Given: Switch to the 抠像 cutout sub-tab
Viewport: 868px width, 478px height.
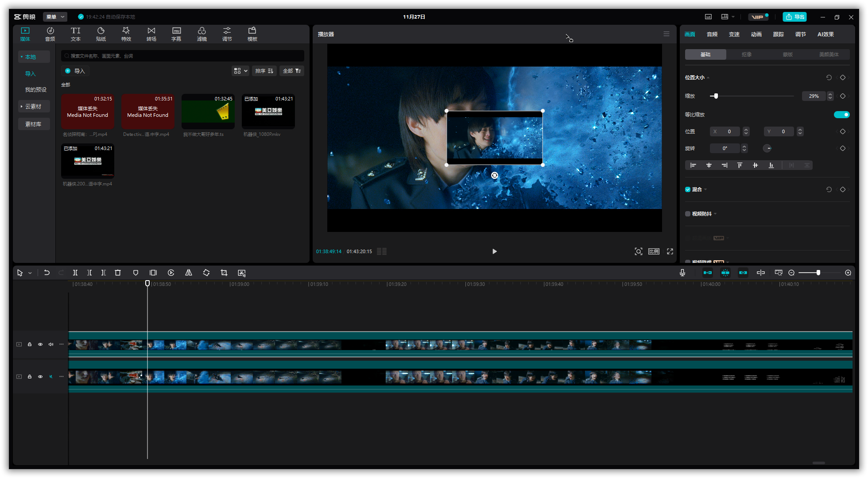Looking at the screenshot, I should pyautogui.click(x=747, y=54).
